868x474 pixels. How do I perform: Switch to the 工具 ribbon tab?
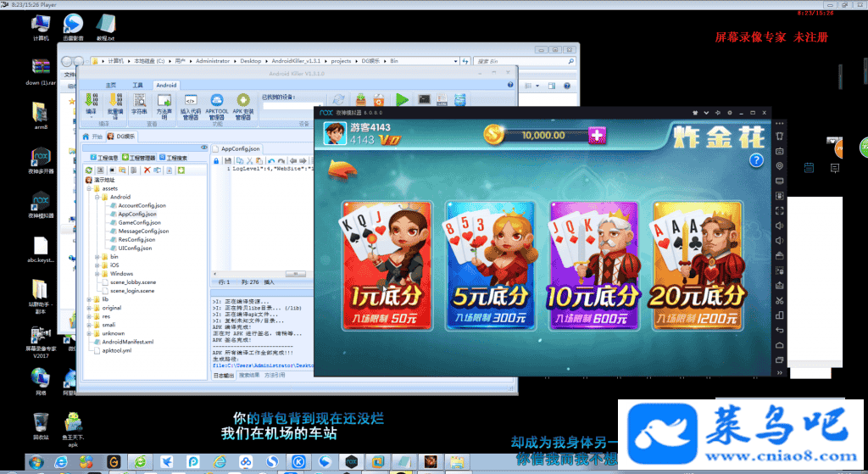[137, 86]
